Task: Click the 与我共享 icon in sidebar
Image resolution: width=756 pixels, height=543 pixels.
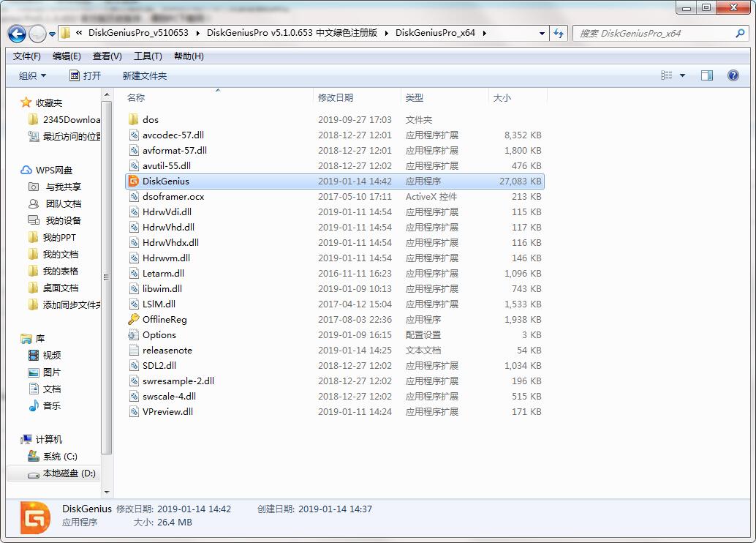Action: [x=34, y=187]
